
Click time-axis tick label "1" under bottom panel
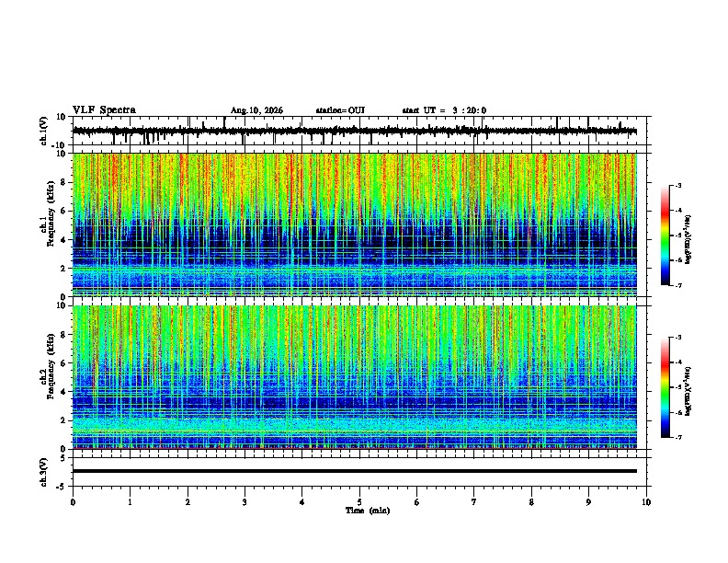coord(130,502)
